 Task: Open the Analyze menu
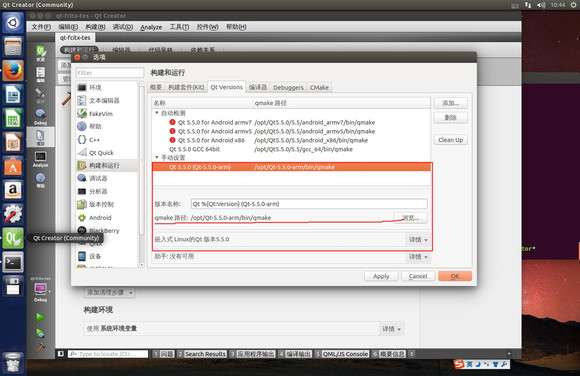pyautogui.click(x=151, y=27)
